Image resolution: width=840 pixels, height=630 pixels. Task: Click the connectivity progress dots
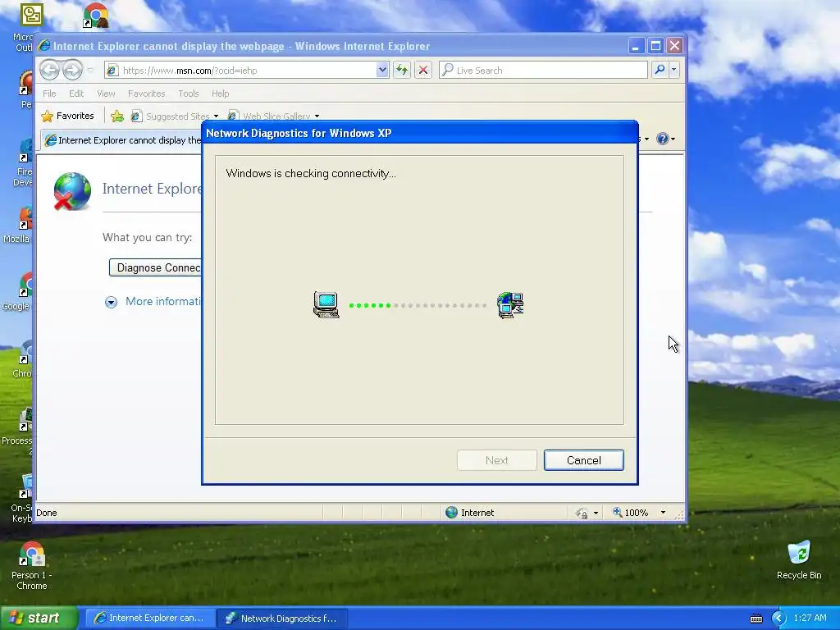coord(418,305)
